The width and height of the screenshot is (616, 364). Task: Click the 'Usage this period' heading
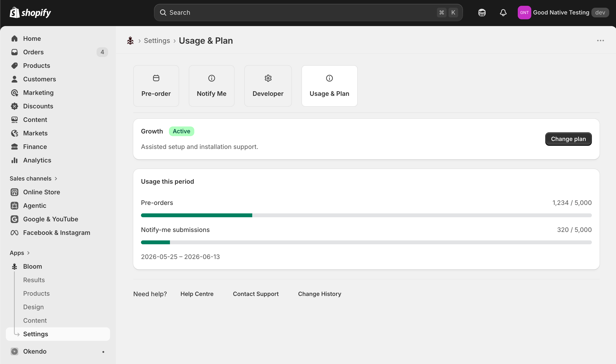pyautogui.click(x=167, y=182)
